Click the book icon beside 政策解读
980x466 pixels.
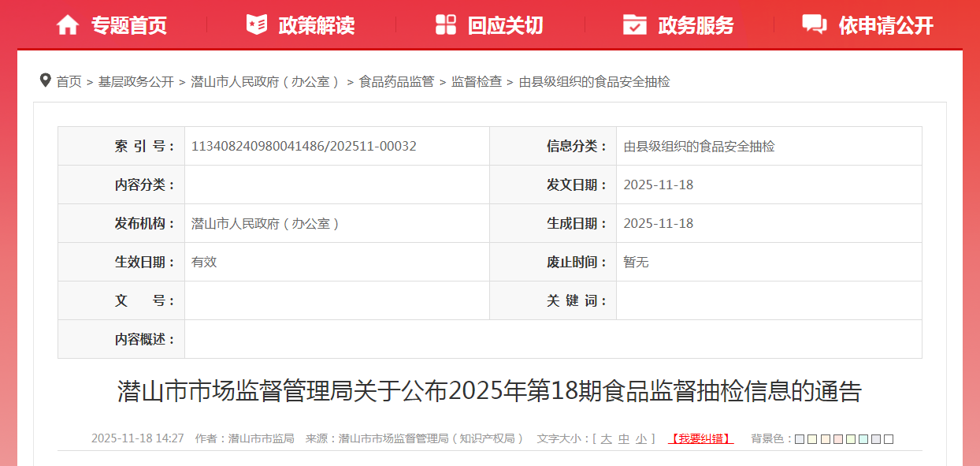click(257, 25)
